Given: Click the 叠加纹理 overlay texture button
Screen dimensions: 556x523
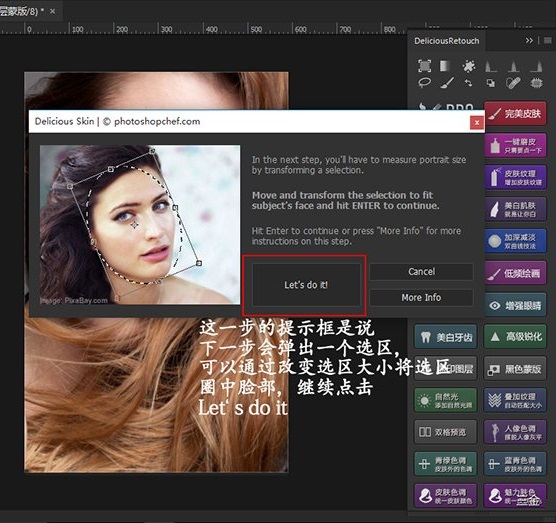Looking at the screenshot, I should click(515, 400).
